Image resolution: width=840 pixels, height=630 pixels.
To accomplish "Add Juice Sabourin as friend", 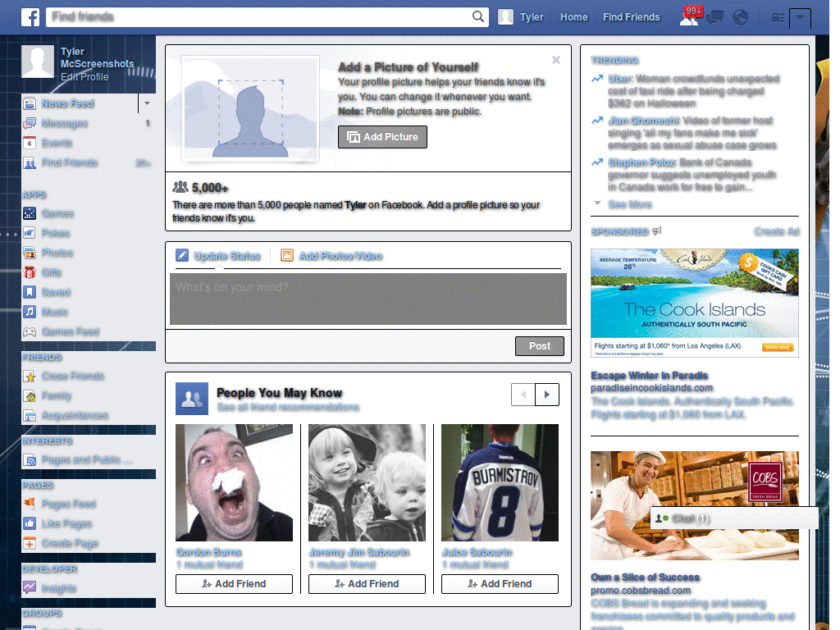I will [500, 584].
